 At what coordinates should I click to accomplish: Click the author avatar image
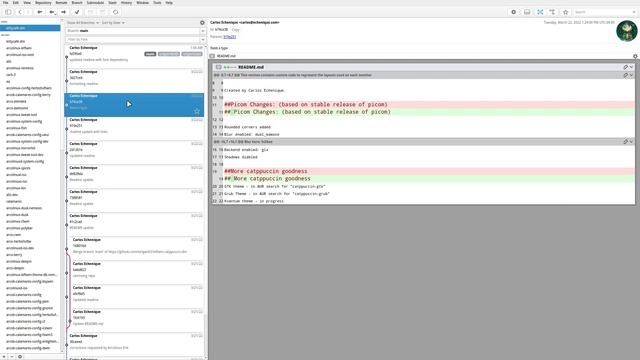(627, 31)
